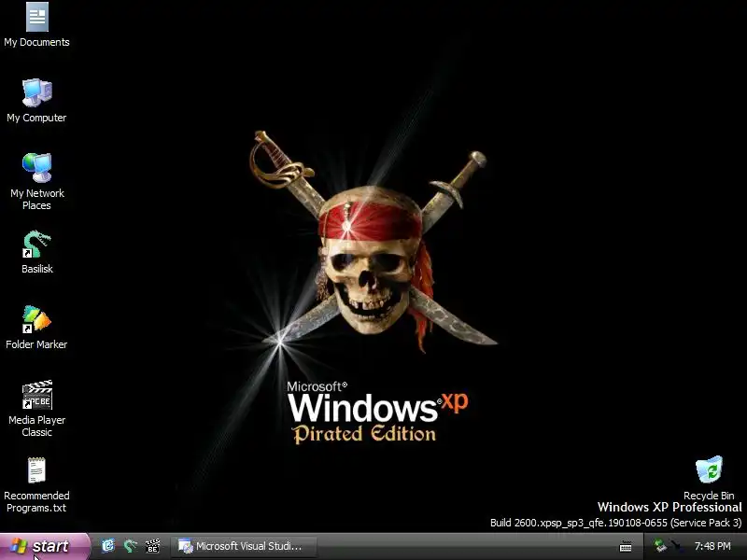Click the keyboard language bar icon
The image size is (747, 560).
click(626, 547)
